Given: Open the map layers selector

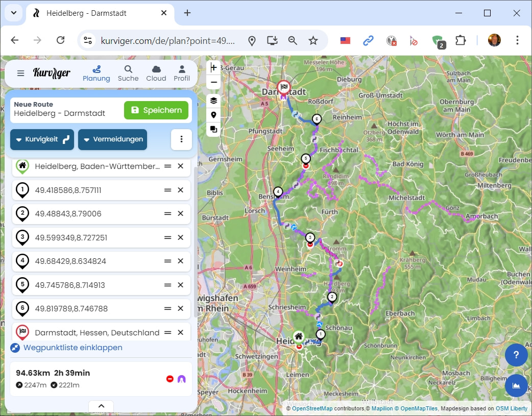Looking at the screenshot, I should coord(213,101).
